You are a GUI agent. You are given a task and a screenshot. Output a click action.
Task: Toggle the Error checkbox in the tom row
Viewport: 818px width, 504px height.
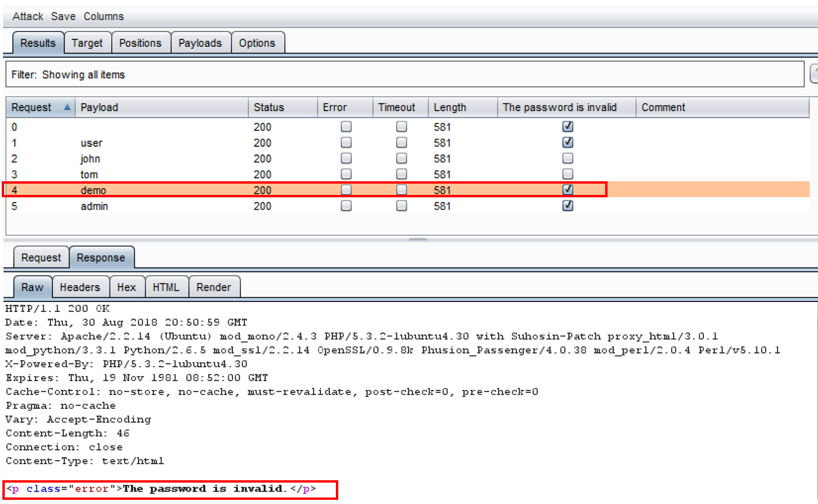tap(346, 174)
